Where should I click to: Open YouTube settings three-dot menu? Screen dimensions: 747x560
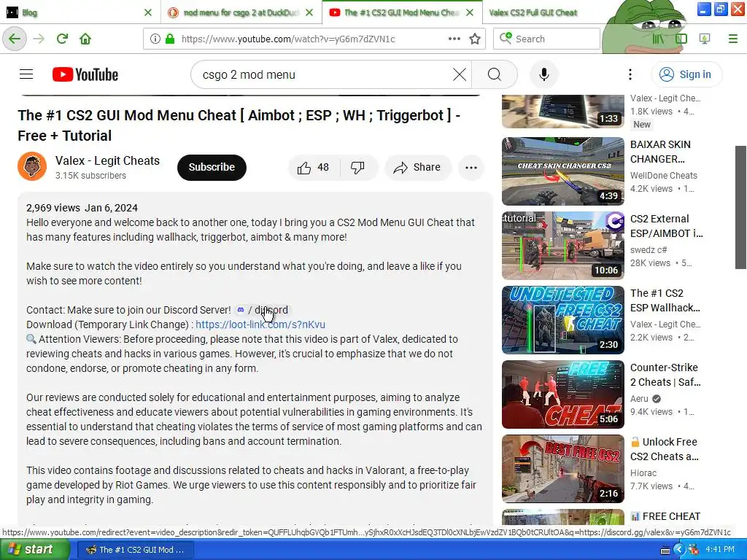coord(630,74)
